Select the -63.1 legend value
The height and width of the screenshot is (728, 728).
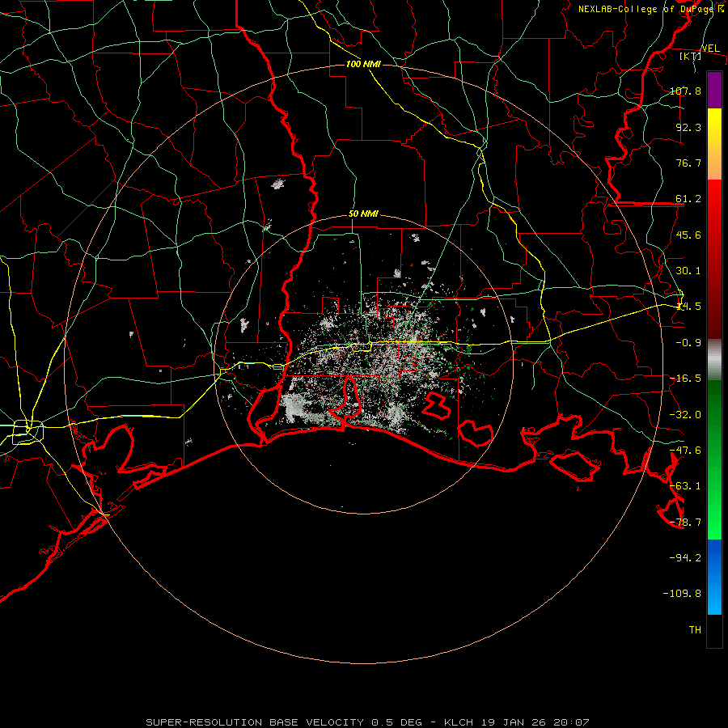(x=685, y=486)
